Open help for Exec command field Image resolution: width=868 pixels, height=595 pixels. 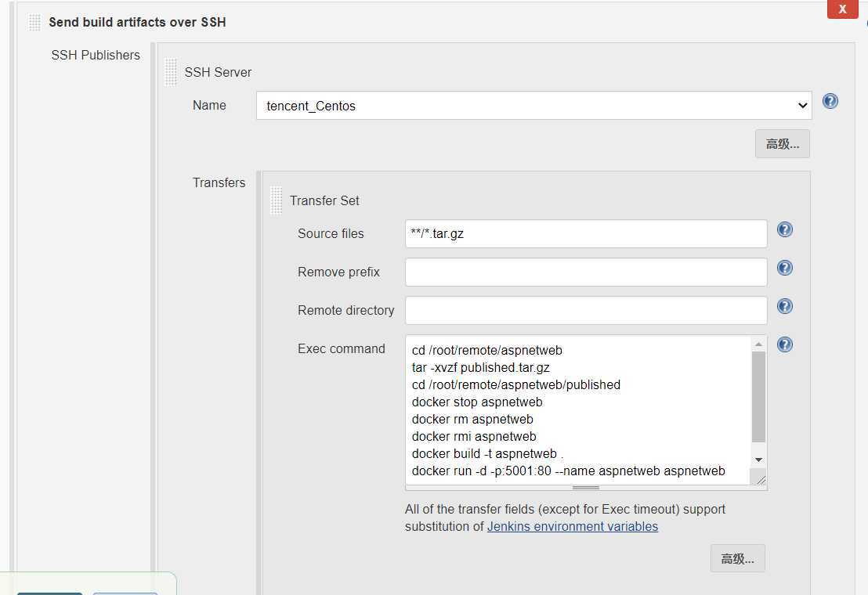coord(784,345)
